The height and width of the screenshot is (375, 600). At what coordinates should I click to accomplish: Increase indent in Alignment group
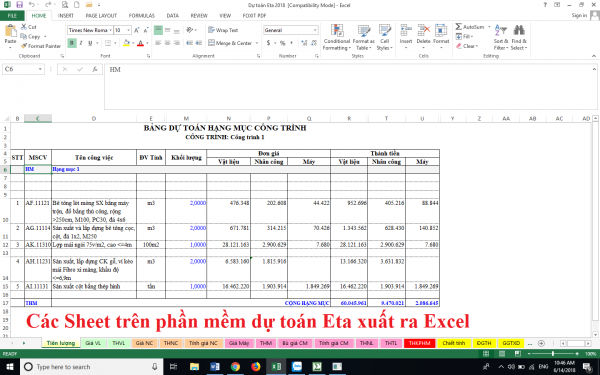point(199,43)
